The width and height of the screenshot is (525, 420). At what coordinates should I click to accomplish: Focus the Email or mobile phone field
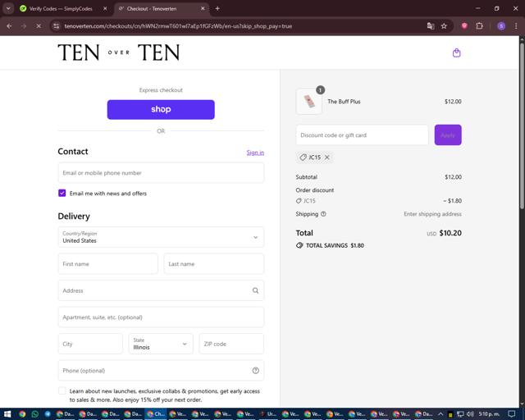[x=161, y=173]
